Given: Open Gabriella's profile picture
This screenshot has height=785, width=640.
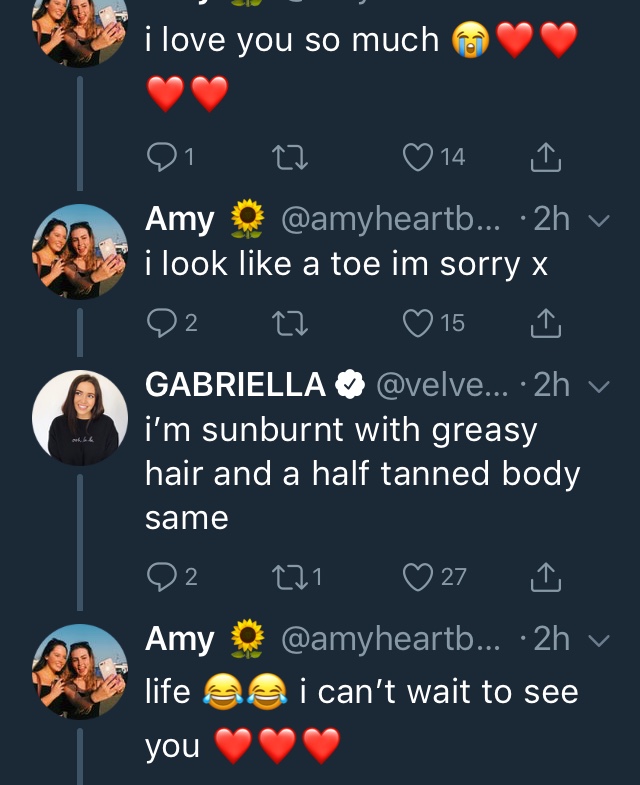Looking at the screenshot, I should (x=80, y=418).
